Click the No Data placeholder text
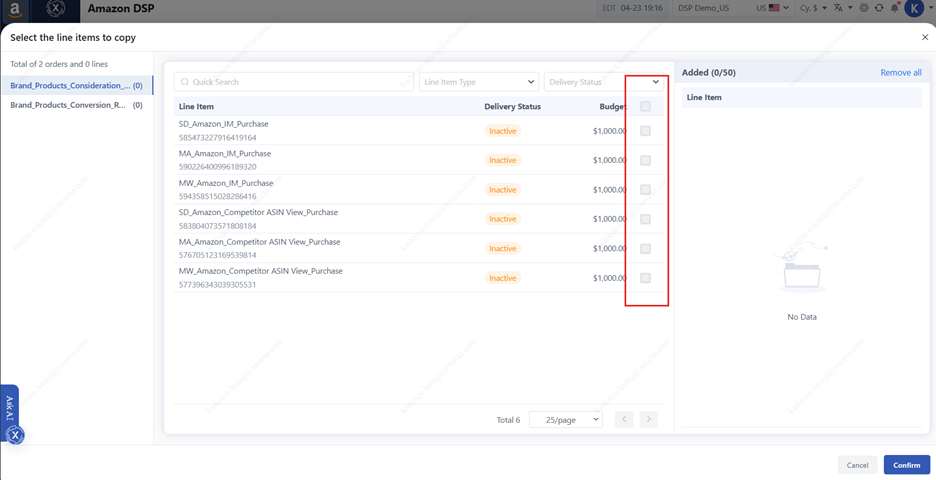The image size is (936, 480). (802, 317)
